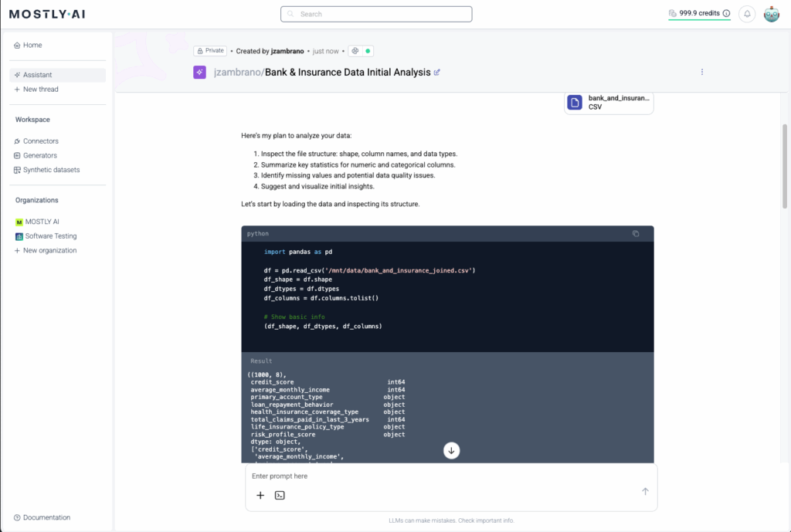Click the MOSTLY AI org logo icon

(x=19, y=222)
